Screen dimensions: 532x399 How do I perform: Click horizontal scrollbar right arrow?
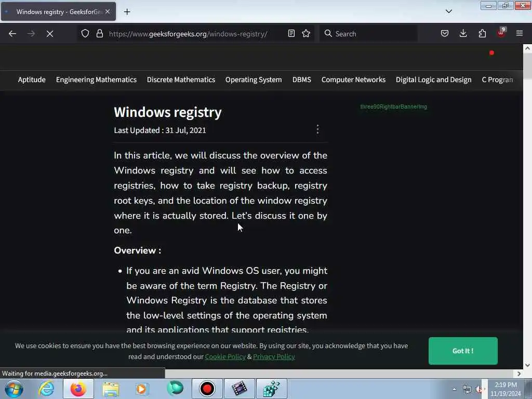pos(519,374)
